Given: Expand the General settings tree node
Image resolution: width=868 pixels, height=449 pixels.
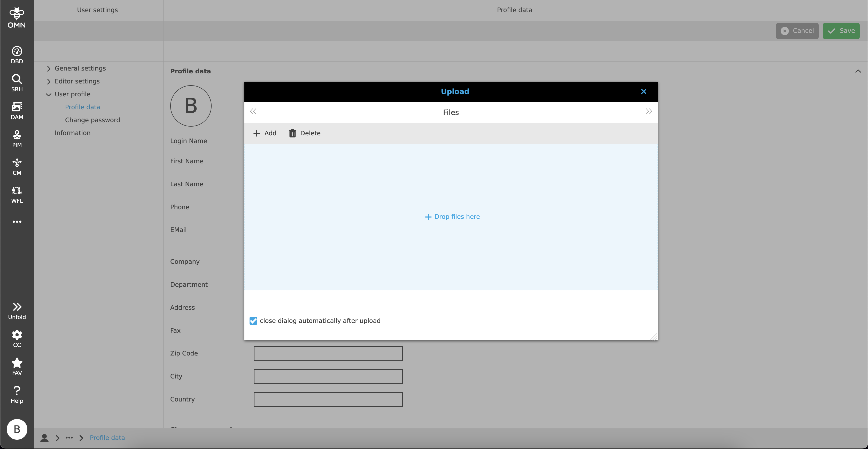Looking at the screenshot, I should 49,68.
